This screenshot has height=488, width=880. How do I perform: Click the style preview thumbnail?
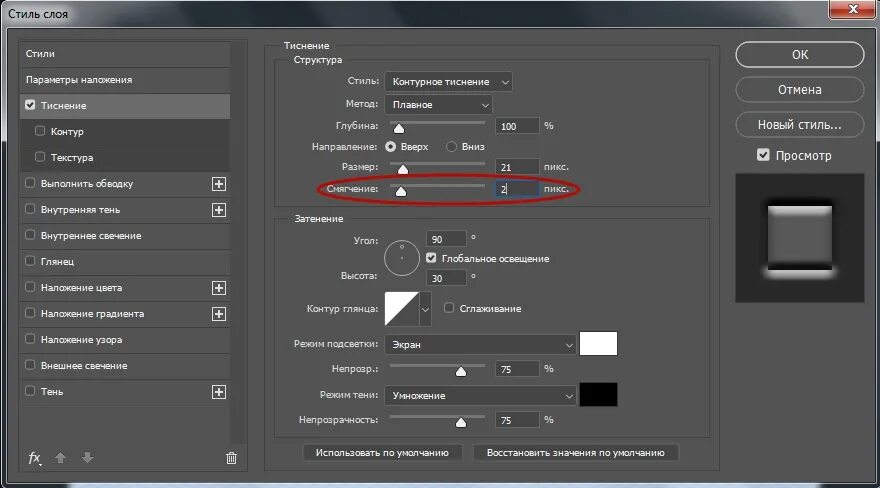point(800,238)
